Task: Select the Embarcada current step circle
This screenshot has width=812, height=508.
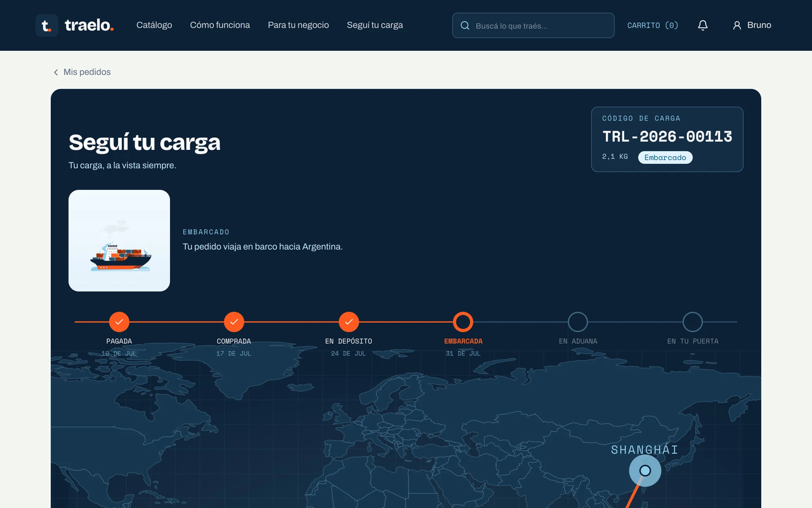Action: tap(463, 322)
